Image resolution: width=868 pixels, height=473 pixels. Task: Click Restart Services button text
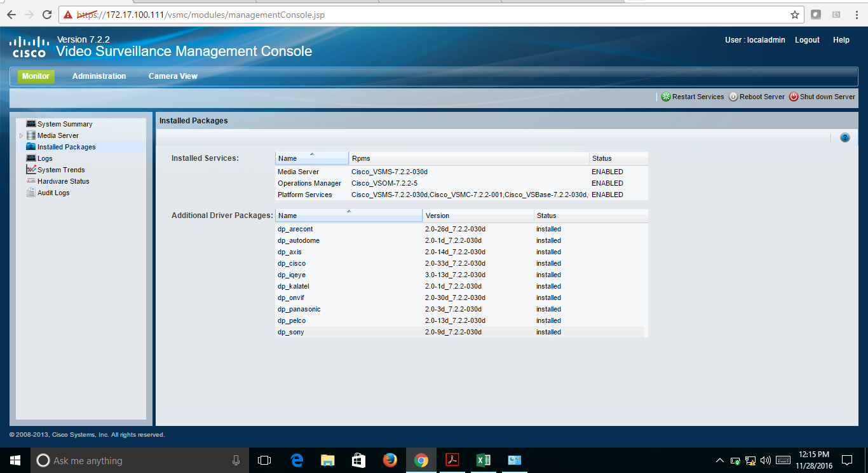point(698,97)
